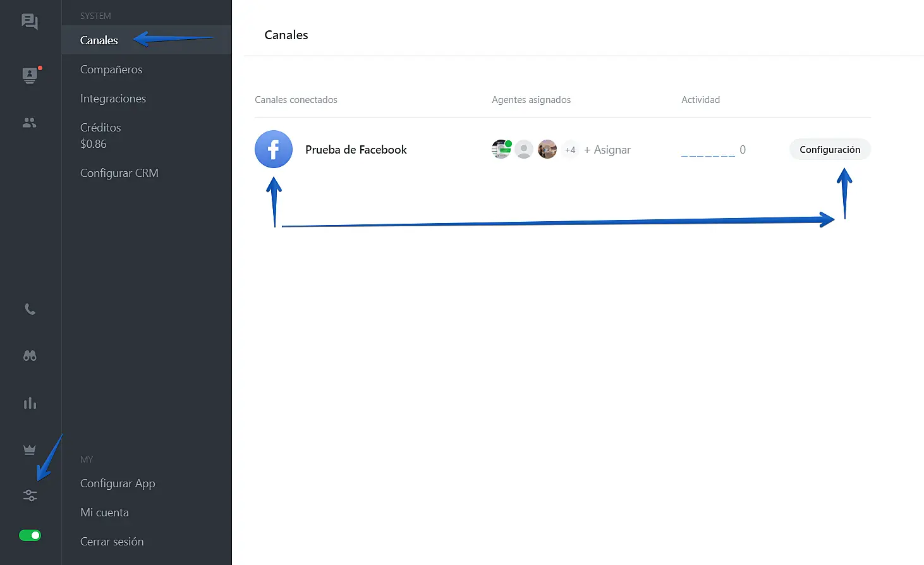The image size is (924, 565).
Task: Click the activity count 0
Action: coord(743,150)
